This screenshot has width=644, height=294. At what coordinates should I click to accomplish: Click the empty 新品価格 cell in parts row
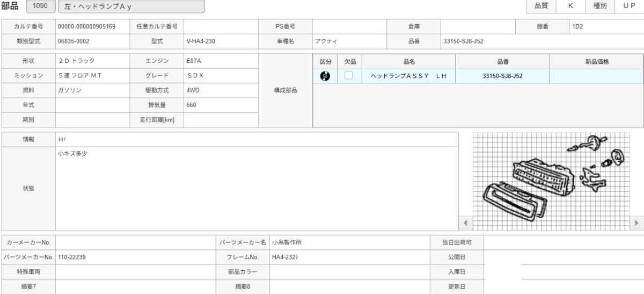click(596, 76)
